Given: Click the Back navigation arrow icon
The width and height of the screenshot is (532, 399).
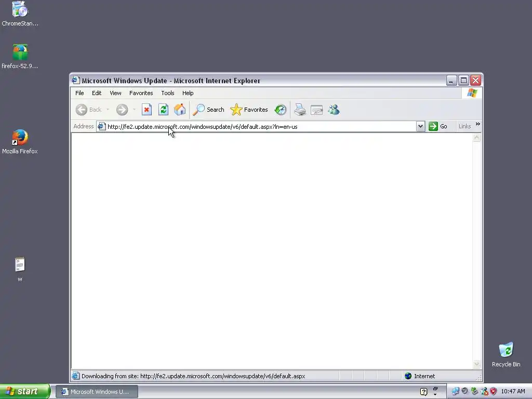Looking at the screenshot, I should tap(82, 110).
